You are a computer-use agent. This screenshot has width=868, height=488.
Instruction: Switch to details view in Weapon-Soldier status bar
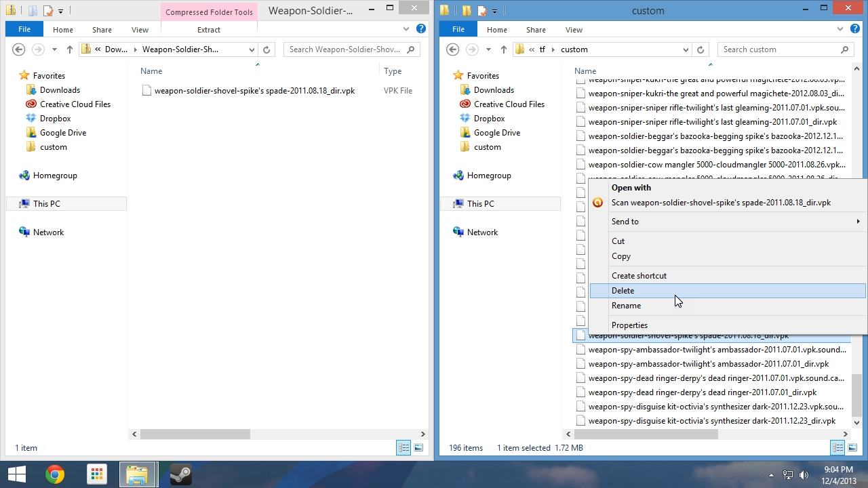coord(404,447)
